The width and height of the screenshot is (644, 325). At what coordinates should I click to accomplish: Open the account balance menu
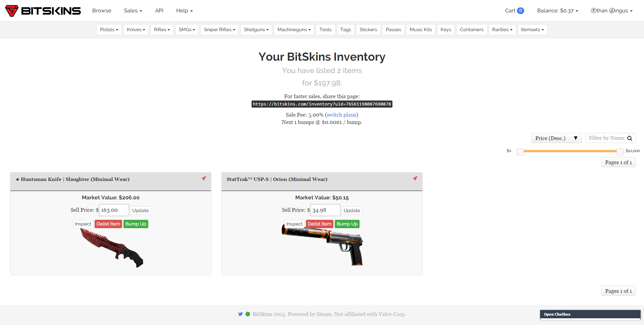point(557,11)
